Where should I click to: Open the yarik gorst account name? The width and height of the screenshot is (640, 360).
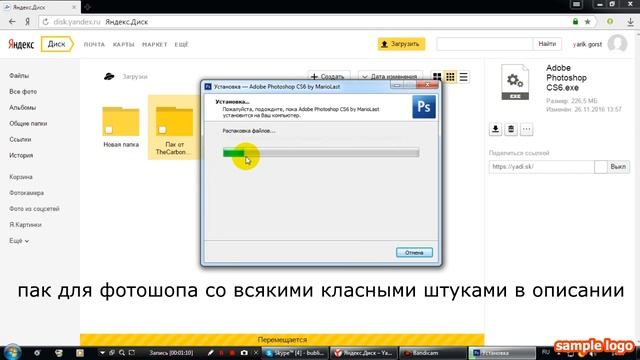(x=587, y=44)
